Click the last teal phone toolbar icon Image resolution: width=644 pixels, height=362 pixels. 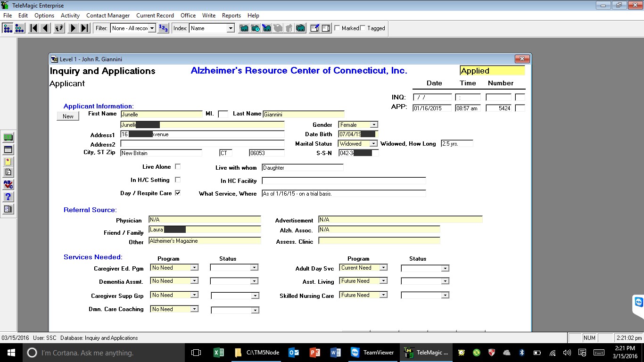[300, 28]
